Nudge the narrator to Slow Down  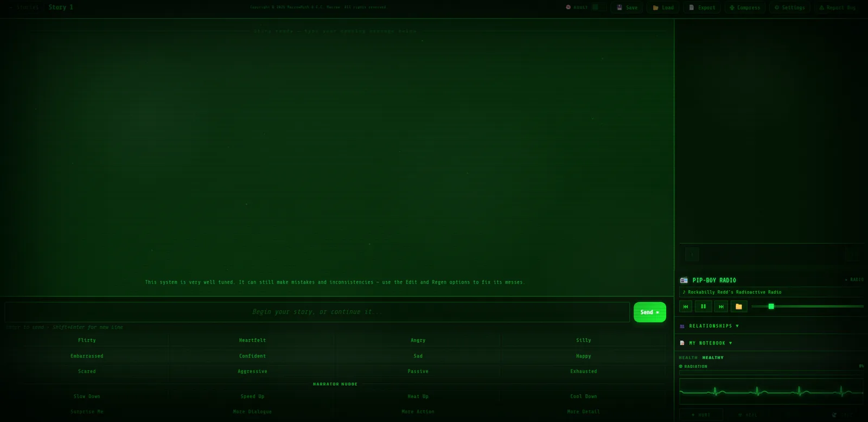(87, 396)
